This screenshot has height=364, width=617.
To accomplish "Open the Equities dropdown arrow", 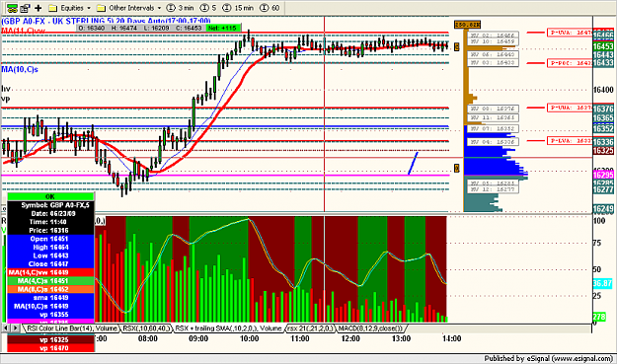I will 89,8.
